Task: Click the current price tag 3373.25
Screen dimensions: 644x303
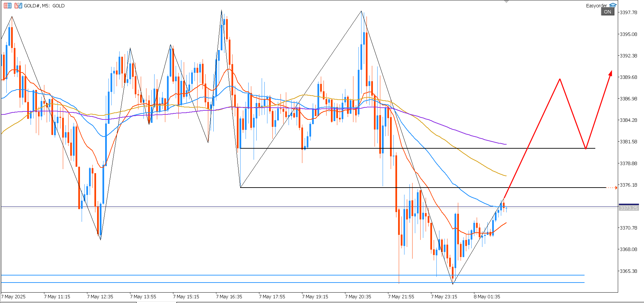Action: click(x=629, y=208)
